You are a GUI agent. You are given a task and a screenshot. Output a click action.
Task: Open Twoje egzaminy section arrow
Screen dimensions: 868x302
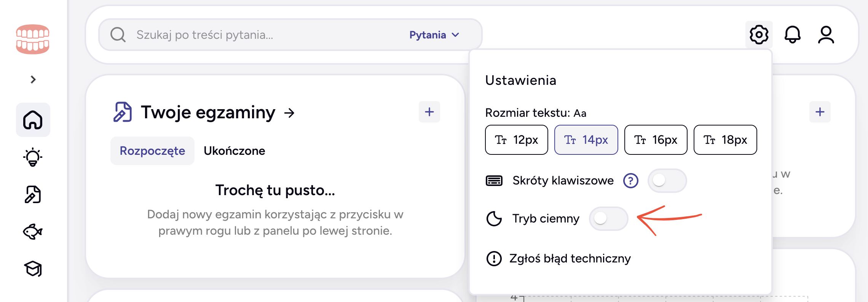pos(290,113)
